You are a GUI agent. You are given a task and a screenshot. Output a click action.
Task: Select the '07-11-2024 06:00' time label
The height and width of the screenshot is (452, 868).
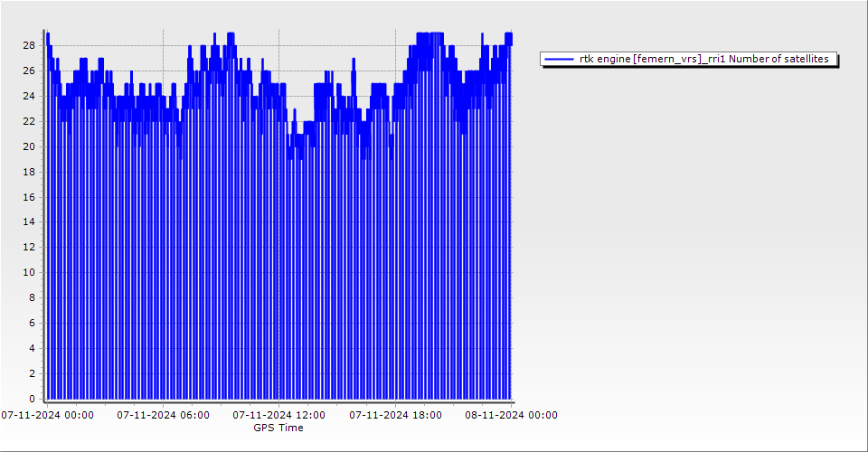[x=164, y=415]
